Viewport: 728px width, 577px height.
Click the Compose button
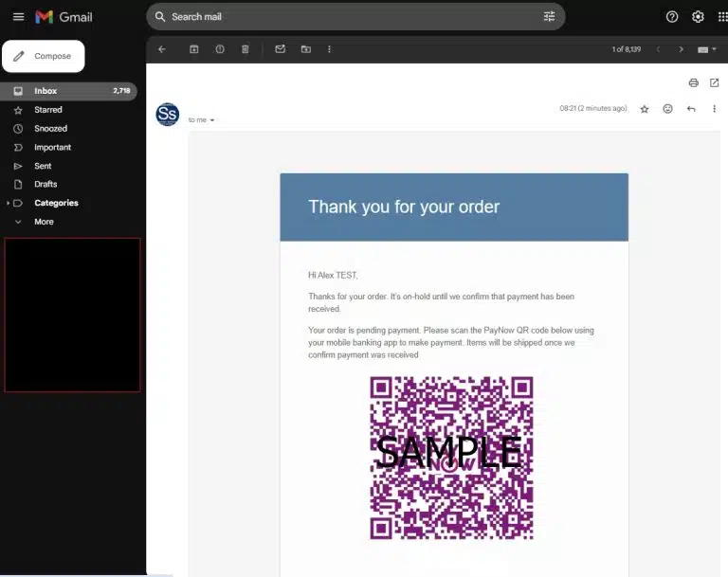pos(44,56)
